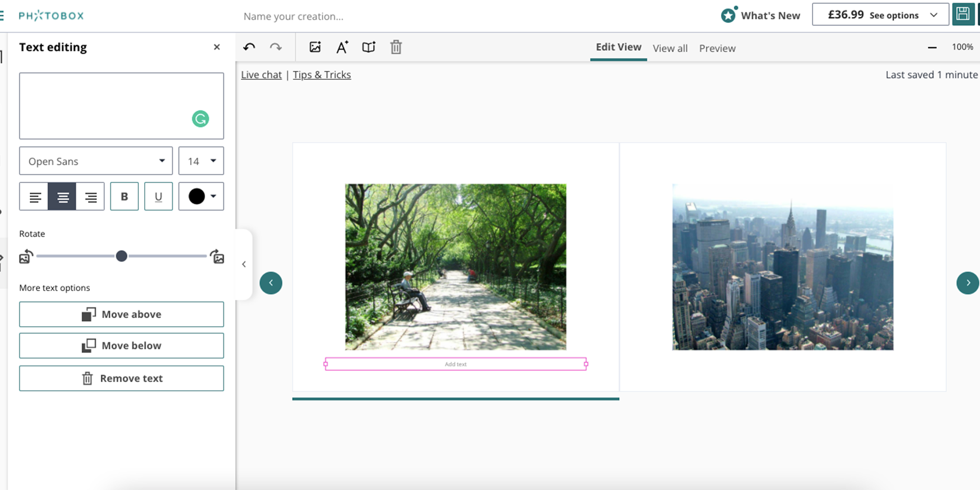Click the save disk icon
The width and height of the screenshot is (980, 490).
click(963, 15)
